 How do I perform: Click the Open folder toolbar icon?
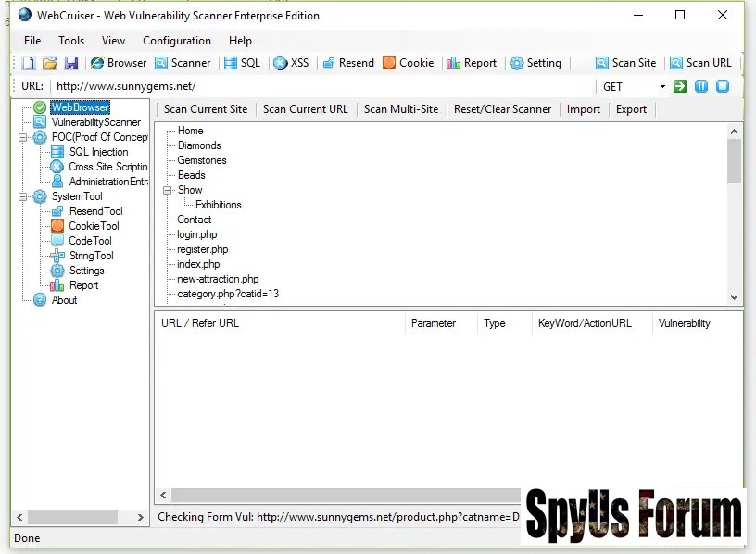(x=49, y=63)
